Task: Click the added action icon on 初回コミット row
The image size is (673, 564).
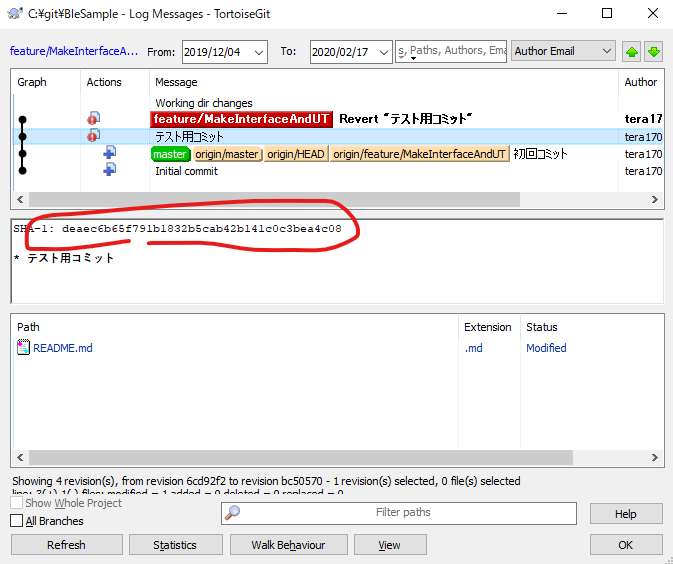Action: [x=109, y=152]
